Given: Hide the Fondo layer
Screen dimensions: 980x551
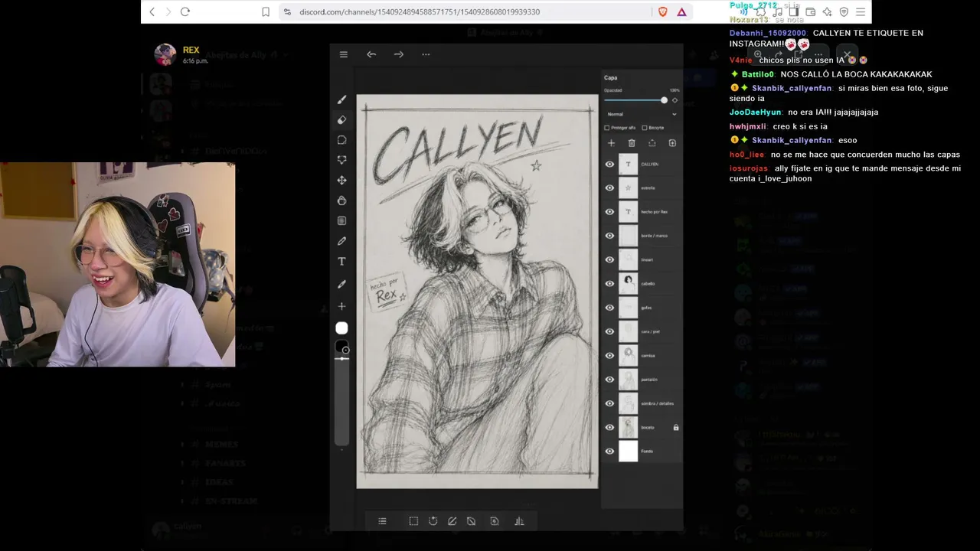Looking at the screenshot, I should [609, 451].
